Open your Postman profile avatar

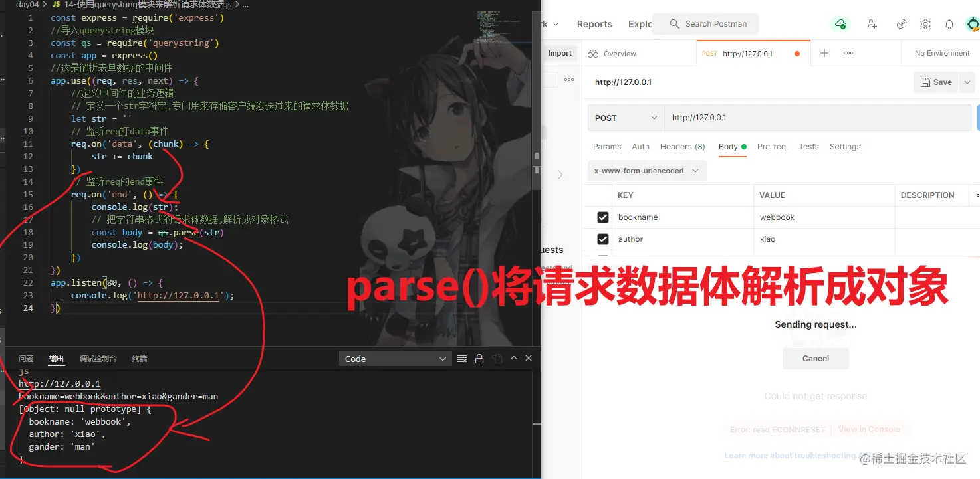tap(972, 23)
